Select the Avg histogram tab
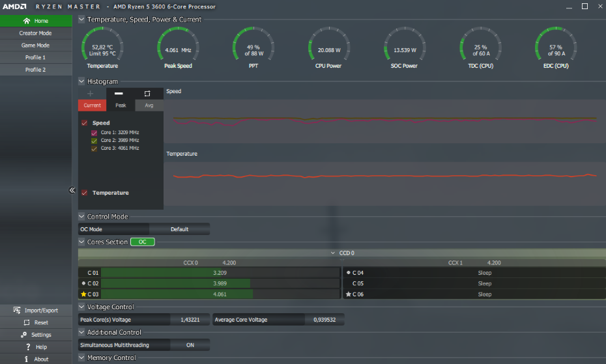 pos(149,105)
